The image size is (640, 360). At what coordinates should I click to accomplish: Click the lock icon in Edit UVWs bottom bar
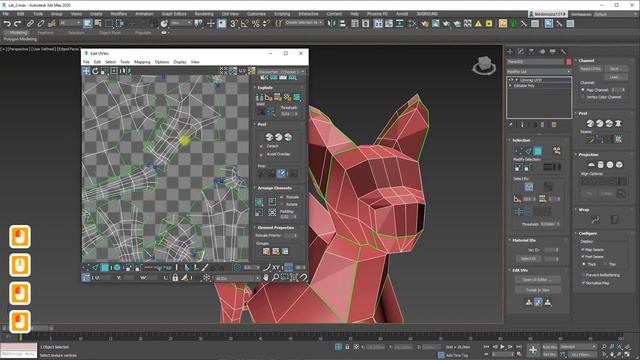coord(175,278)
